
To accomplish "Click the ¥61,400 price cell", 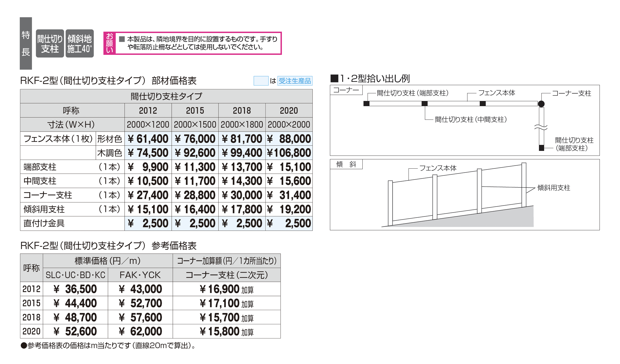I will point(148,139).
